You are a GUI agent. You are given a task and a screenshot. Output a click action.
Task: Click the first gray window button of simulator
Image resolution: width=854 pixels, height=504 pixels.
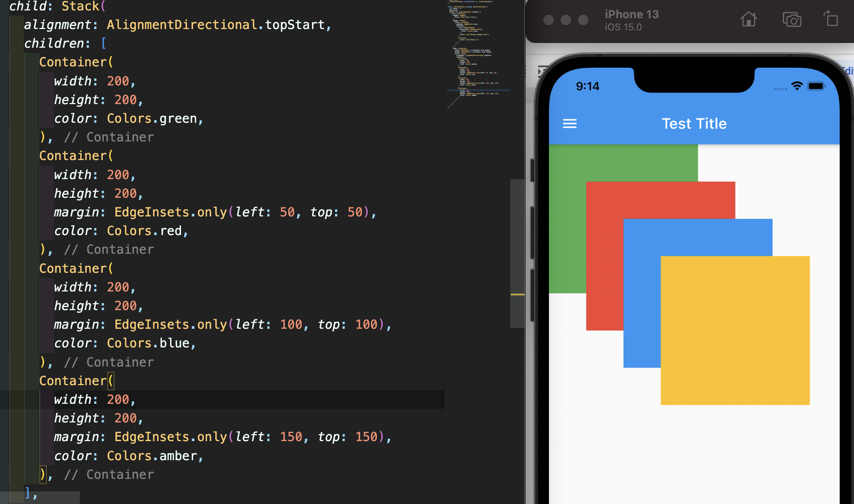pyautogui.click(x=549, y=20)
